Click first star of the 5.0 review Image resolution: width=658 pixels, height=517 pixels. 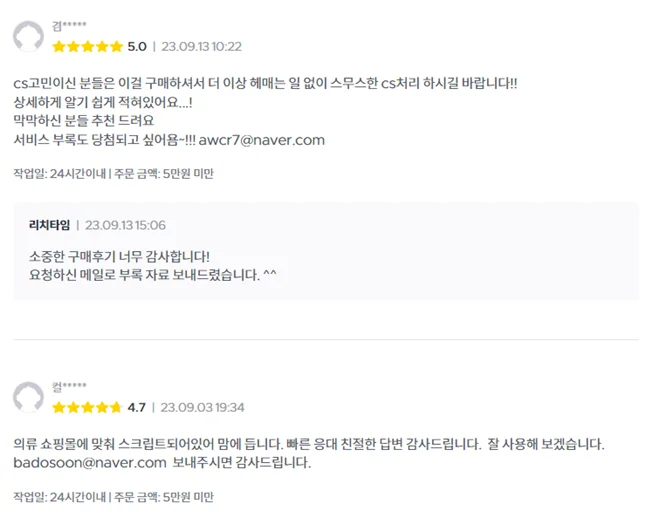tap(59, 46)
